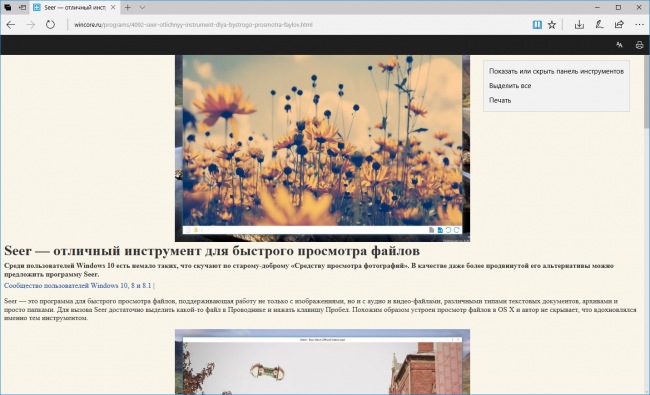This screenshot has height=395, width=650.
Task: Choose Показать или скрыть панель инструментов
Action: click(556, 71)
